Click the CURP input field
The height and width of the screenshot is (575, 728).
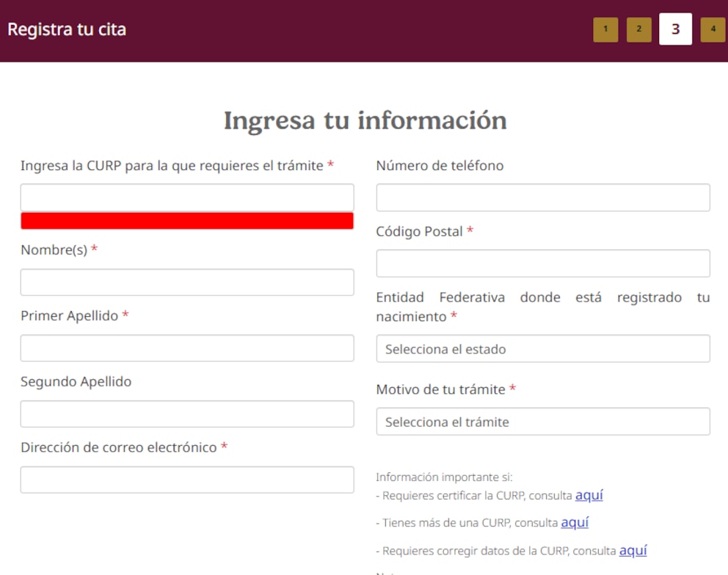[187, 197]
